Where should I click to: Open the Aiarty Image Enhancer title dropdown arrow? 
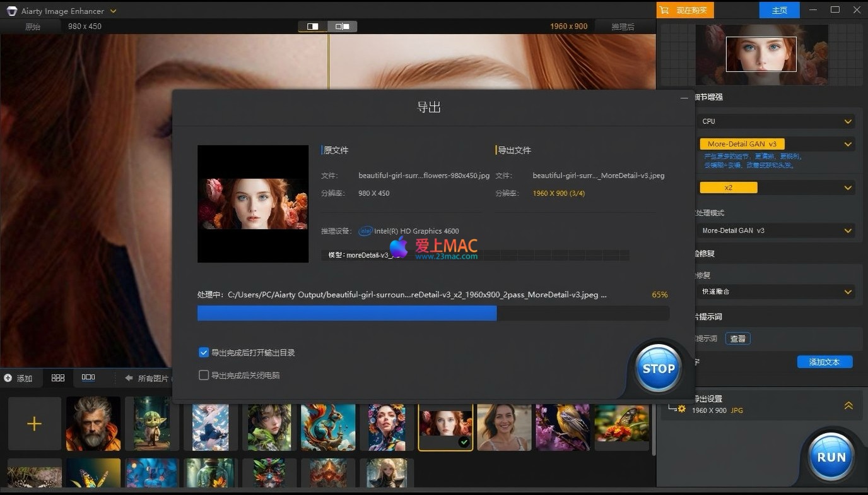pos(114,11)
